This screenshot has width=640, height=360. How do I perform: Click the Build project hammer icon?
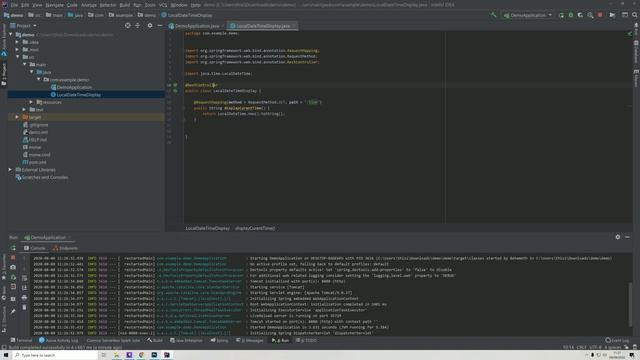(x=493, y=15)
